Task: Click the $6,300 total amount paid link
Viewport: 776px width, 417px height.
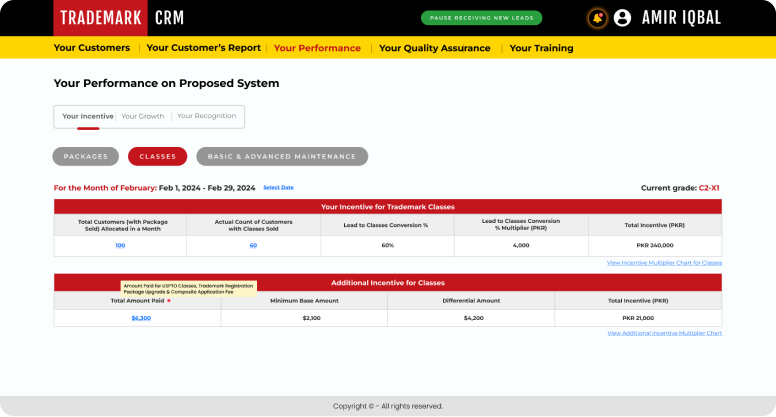Action: pyautogui.click(x=141, y=318)
